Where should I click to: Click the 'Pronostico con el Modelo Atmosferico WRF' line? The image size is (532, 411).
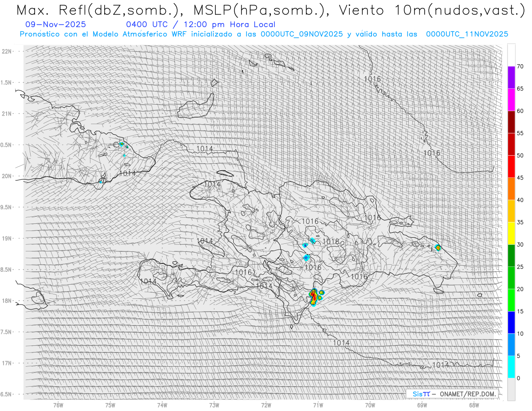coord(264,34)
